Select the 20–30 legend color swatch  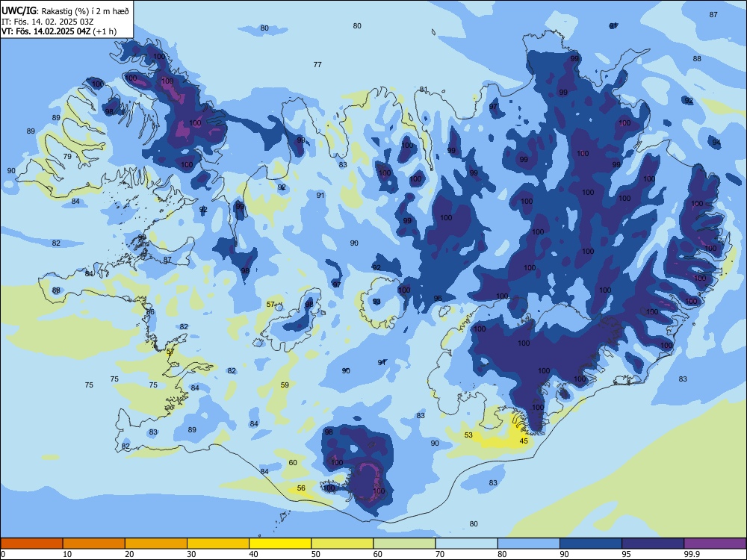point(156,544)
